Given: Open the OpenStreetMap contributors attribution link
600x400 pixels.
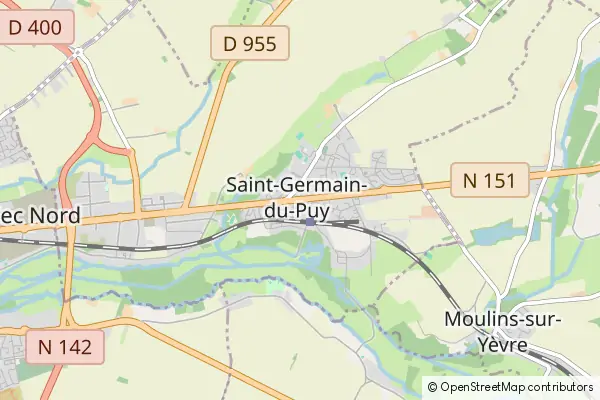Looking at the screenshot, I should [x=517, y=387].
